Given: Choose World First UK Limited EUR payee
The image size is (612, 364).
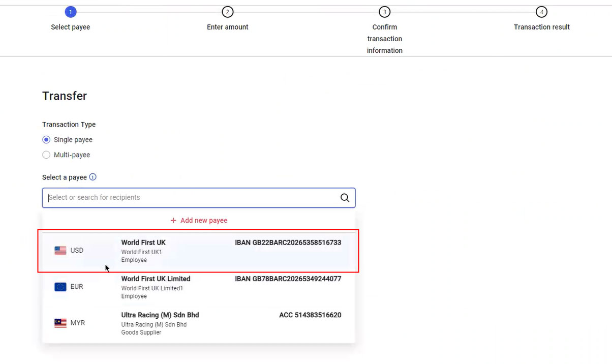Looking at the screenshot, I should (198, 287).
